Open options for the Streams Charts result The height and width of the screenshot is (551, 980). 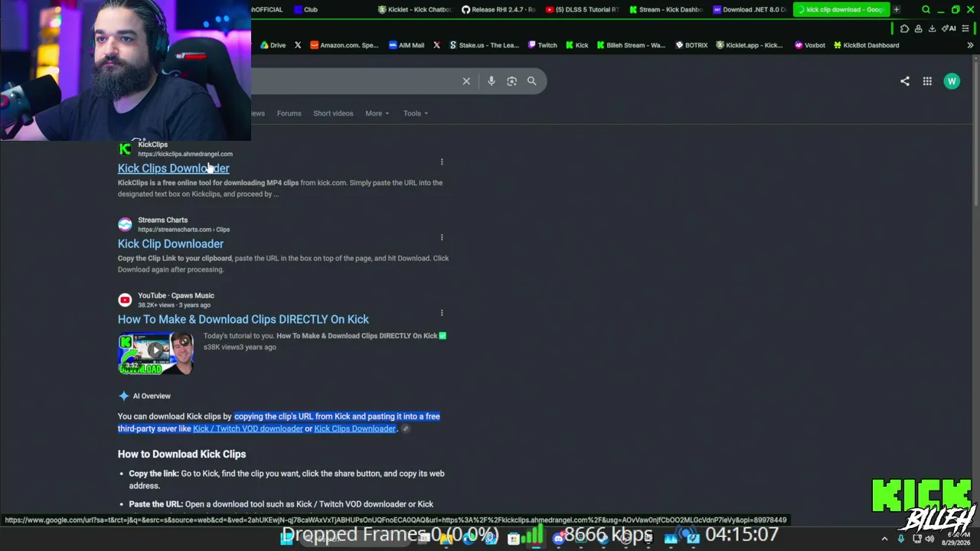click(x=442, y=237)
